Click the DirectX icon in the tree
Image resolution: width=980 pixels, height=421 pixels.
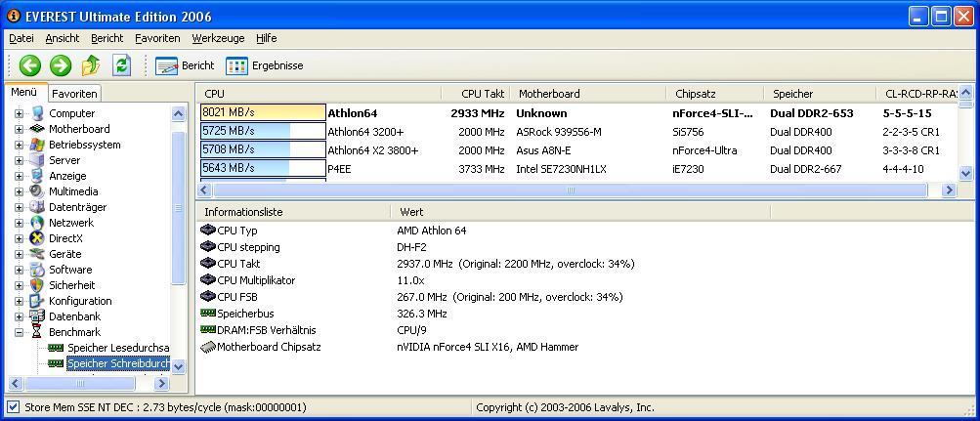(37, 238)
